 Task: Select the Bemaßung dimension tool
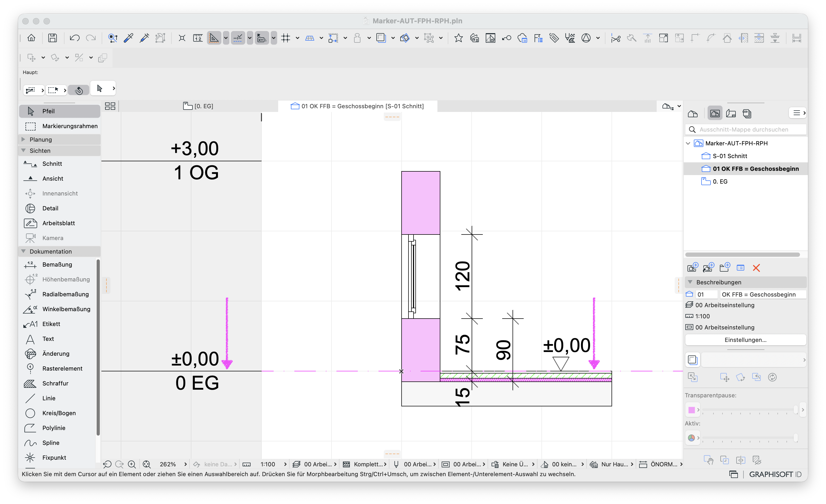pyautogui.click(x=58, y=264)
